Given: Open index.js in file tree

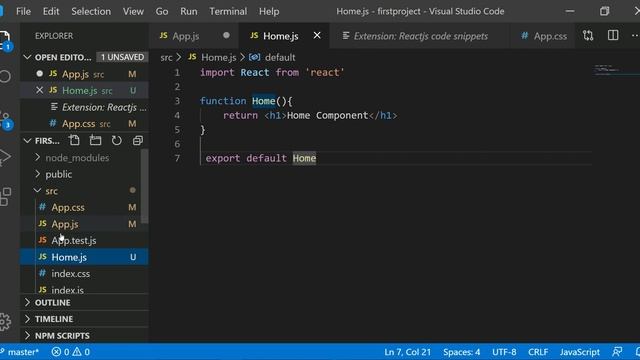Looking at the screenshot, I should pos(84,289).
